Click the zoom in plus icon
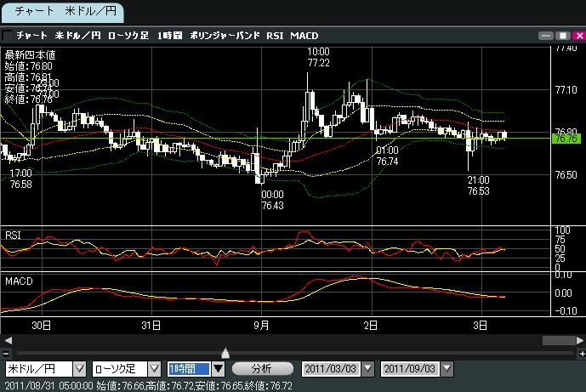This screenshot has height=392, width=586. point(579,353)
